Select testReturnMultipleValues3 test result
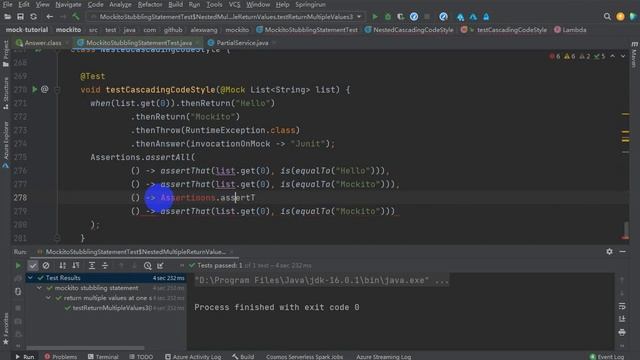This screenshot has height=360, width=640. (112, 308)
